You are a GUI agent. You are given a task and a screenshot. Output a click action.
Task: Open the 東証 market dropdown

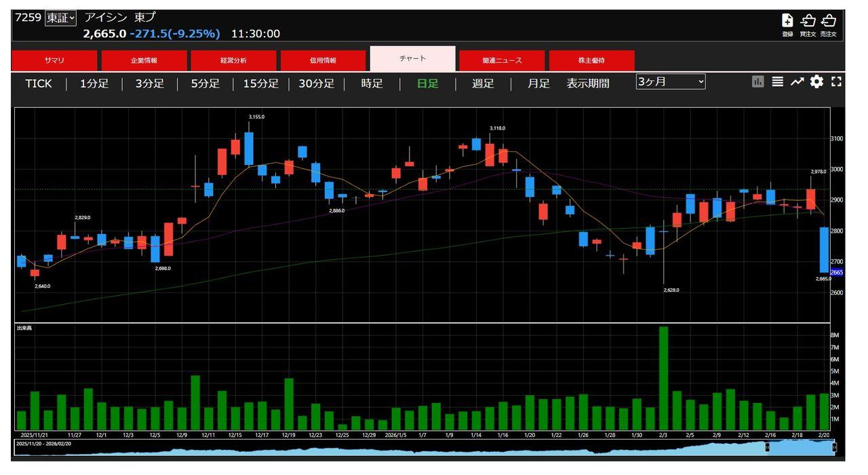tap(61, 18)
